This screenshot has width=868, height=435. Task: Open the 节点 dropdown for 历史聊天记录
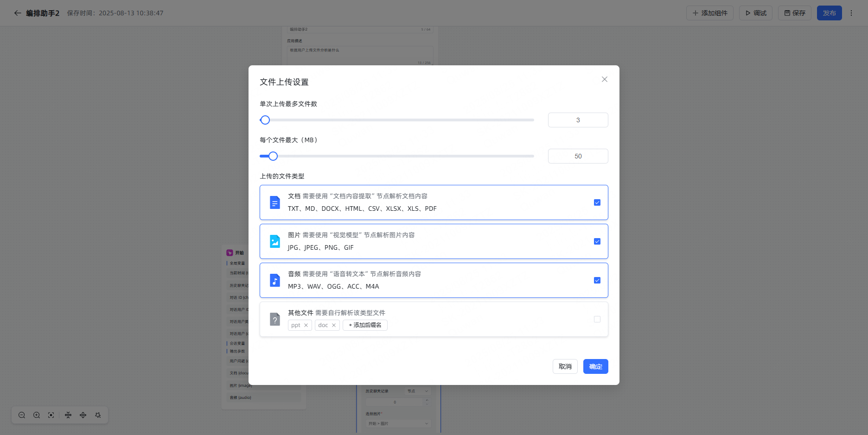(418, 391)
